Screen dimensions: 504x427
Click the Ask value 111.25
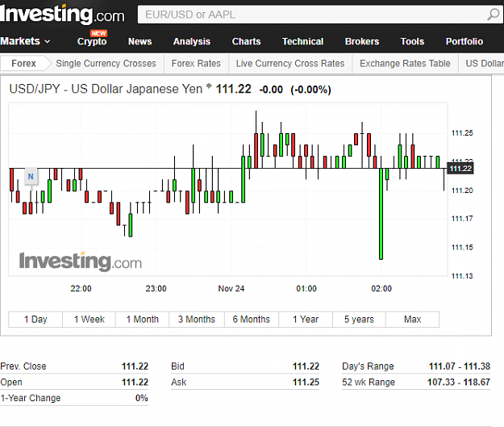[306, 382]
